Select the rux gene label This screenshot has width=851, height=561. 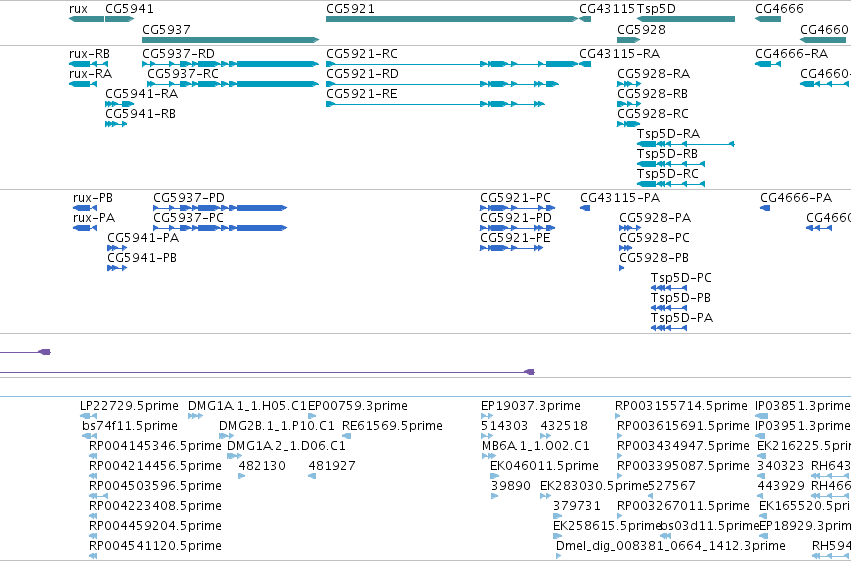(x=78, y=9)
